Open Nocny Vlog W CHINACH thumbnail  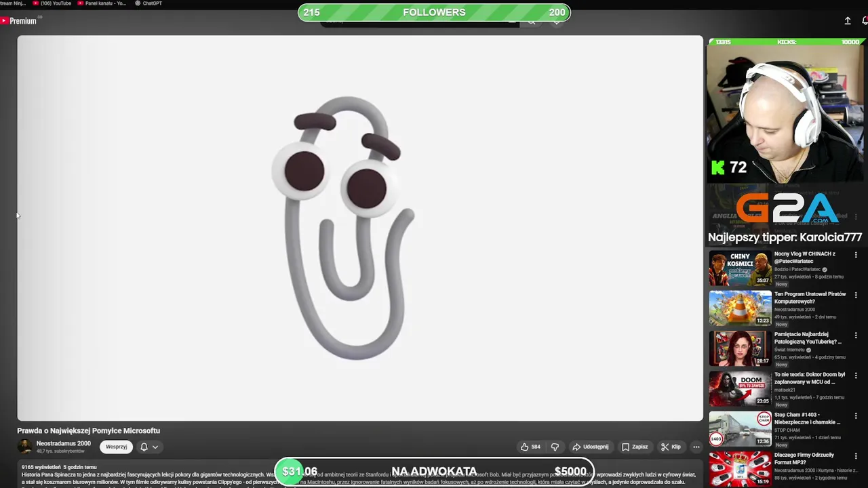740,268
